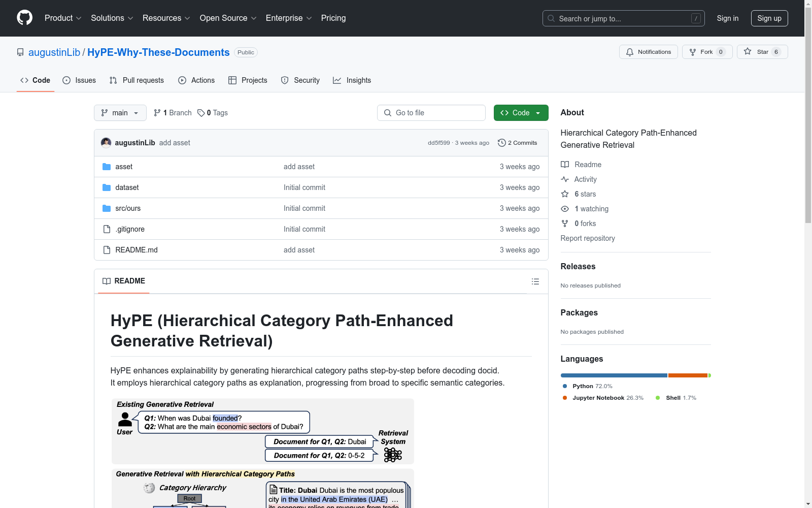Expand the Resources menu
The image size is (812, 508).
click(166, 18)
